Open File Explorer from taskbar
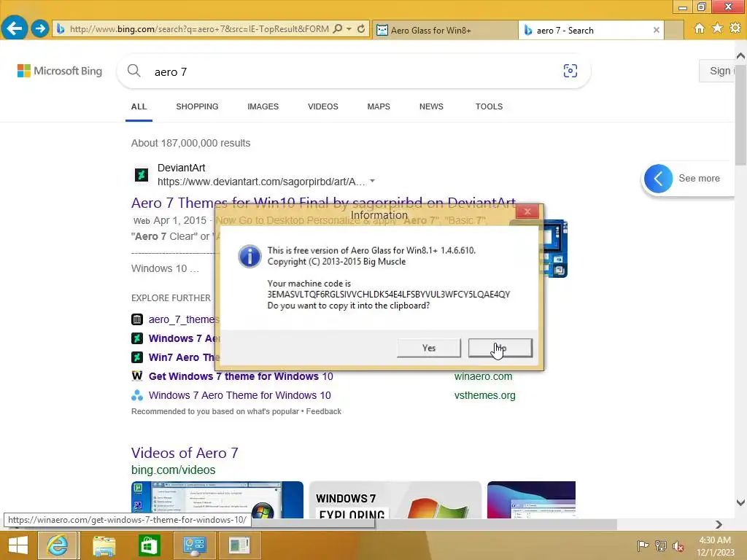 104,545
